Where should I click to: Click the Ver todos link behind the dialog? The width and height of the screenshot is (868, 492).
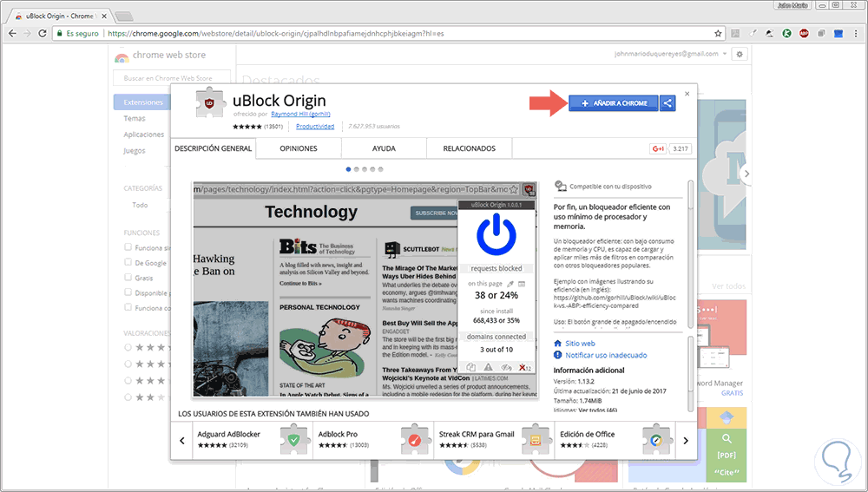(x=728, y=286)
